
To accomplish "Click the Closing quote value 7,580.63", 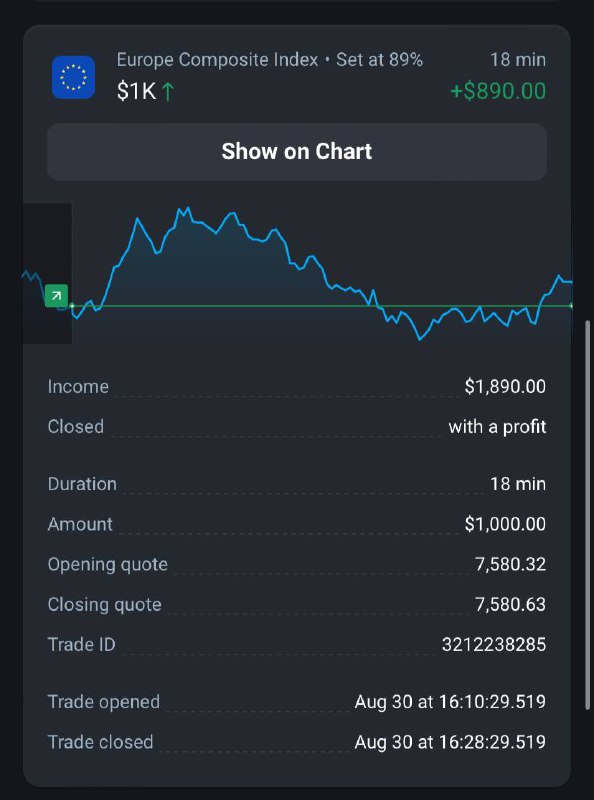I will coord(510,605).
